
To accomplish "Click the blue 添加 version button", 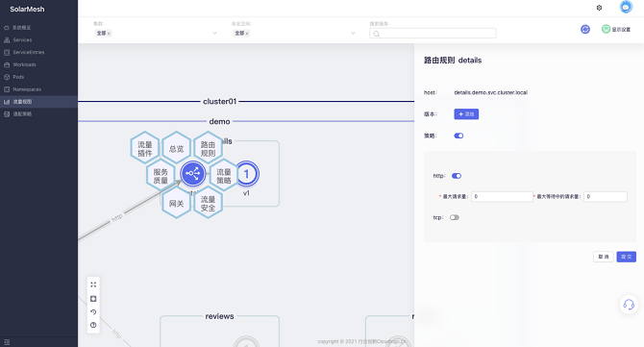I will [x=466, y=114].
